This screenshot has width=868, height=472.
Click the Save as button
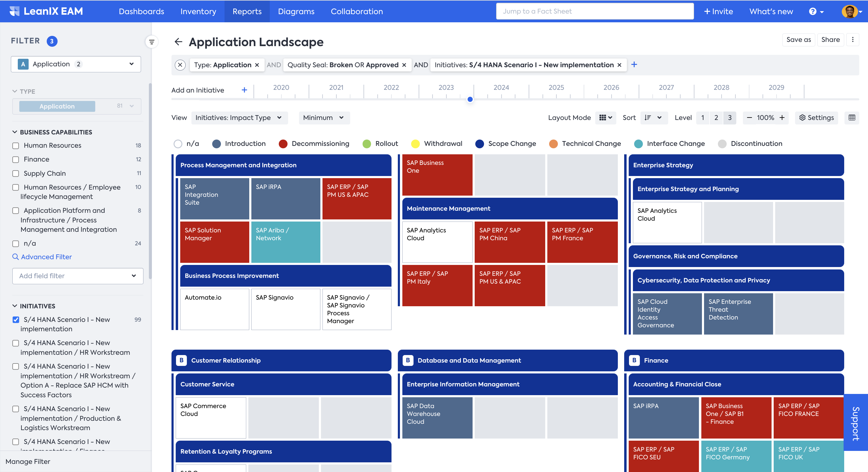pyautogui.click(x=799, y=40)
